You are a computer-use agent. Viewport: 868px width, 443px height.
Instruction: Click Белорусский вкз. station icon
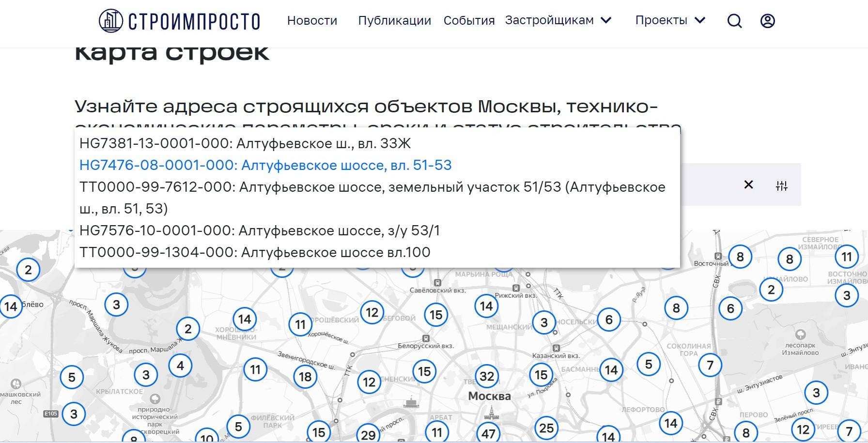(x=426, y=338)
